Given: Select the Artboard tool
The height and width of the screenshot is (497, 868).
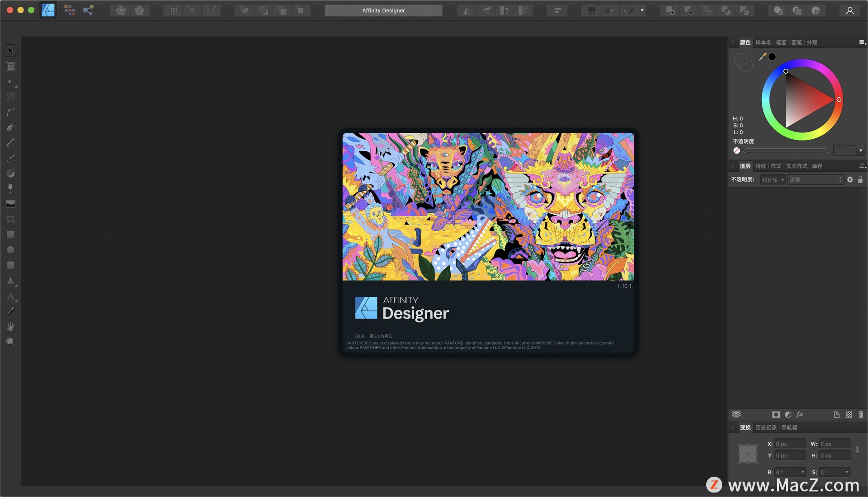Looking at the screenshot, I should 11,66.
